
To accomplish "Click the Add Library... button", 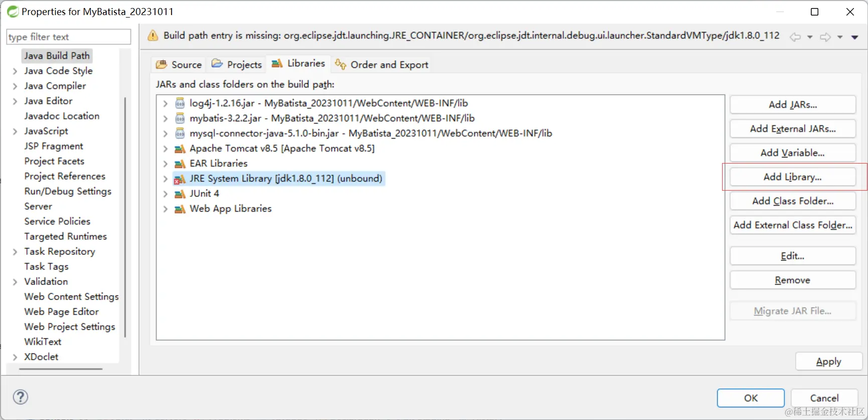I will pyautogui.click(x=793, y=177).
